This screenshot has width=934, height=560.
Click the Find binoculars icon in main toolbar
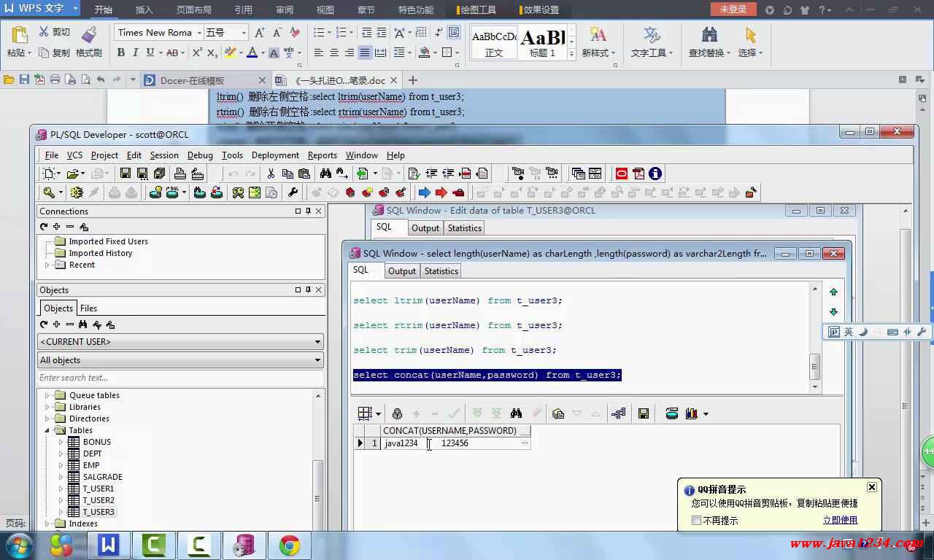click(325, 174)
